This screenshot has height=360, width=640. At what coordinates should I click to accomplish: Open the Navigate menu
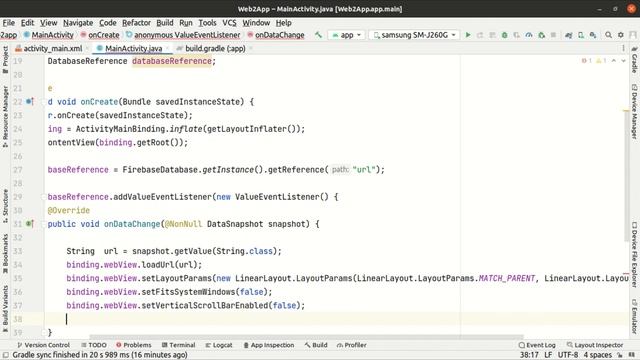pyautogui.click(x=78, y=23)
